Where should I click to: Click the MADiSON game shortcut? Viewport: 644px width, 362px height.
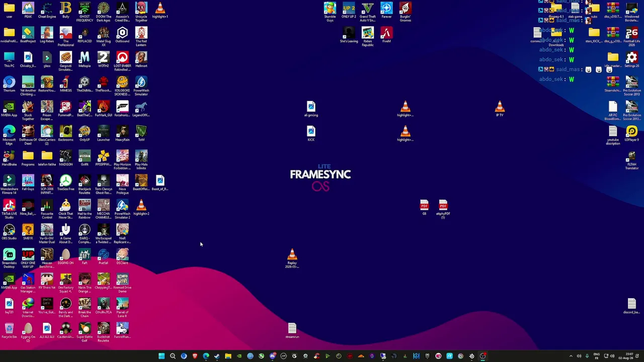pyautogui.click(x=65, y=158)
